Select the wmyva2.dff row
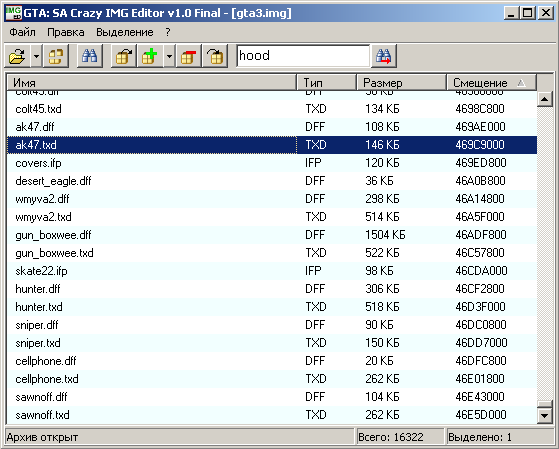Viewport: 559px width, 449px height. pyautogui.click(x=272, y=199)
